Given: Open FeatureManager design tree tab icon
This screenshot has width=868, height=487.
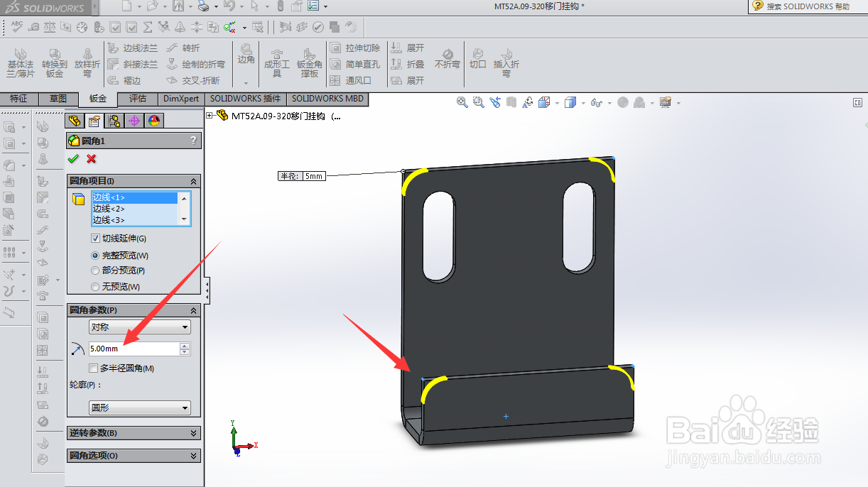Looking at the screenshot, I should (74, 121).
